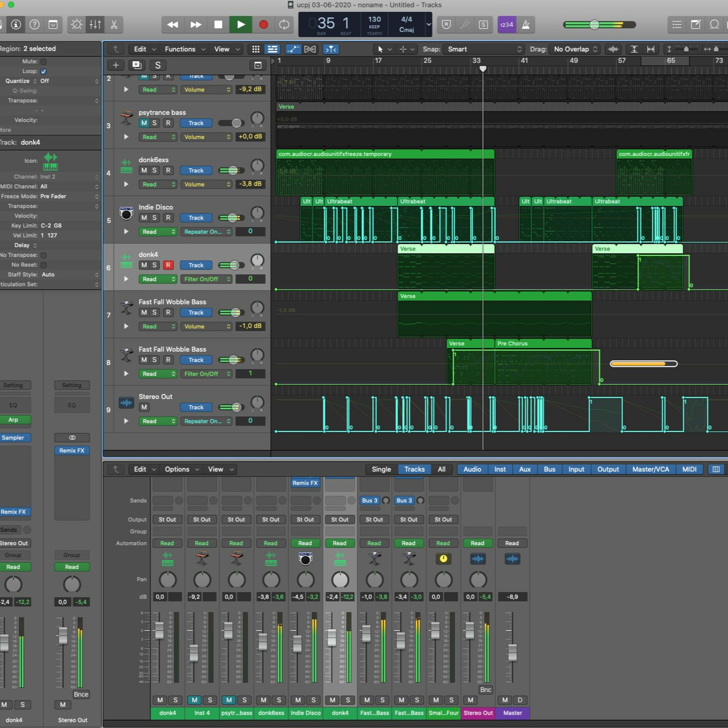
Task: Click the Master channel fader in the mixer
Action: click(512, 652)
